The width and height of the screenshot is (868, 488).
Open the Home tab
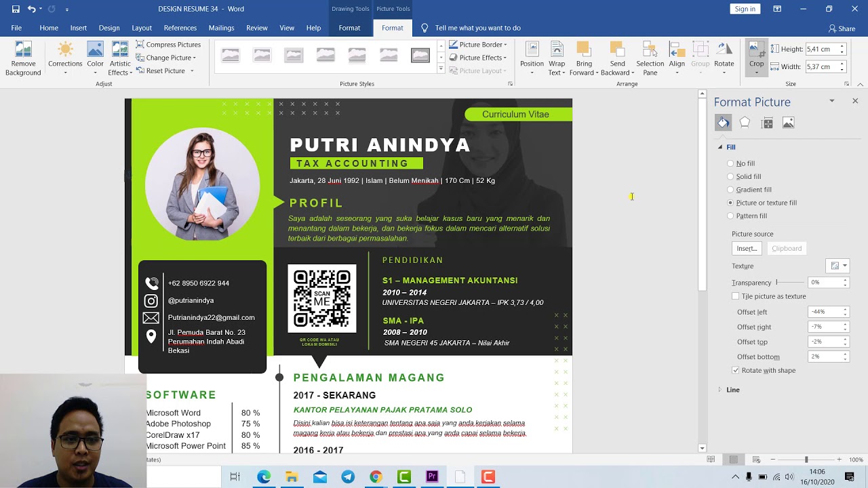click(x=49, y=28)
